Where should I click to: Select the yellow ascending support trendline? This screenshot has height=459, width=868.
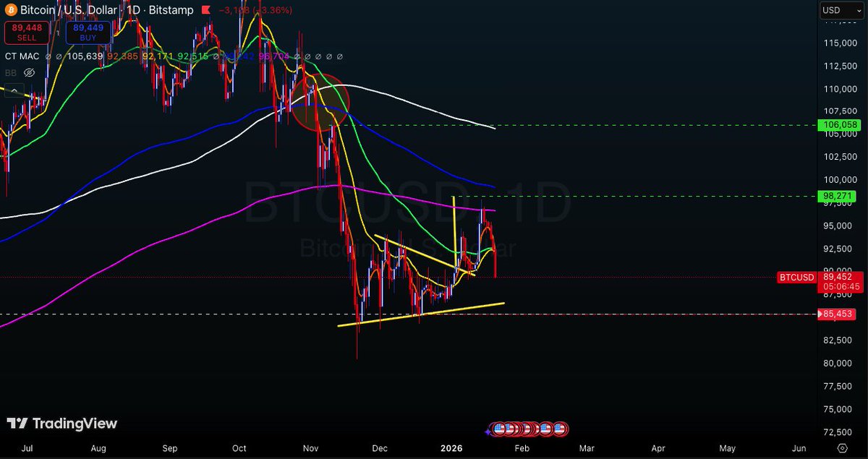click(421, 314)
